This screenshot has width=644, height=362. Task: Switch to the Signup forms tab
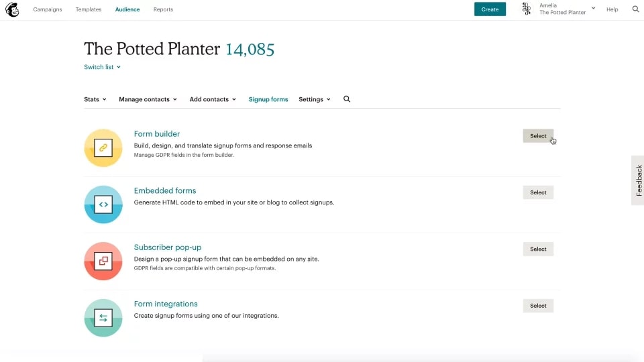(268, 99)
